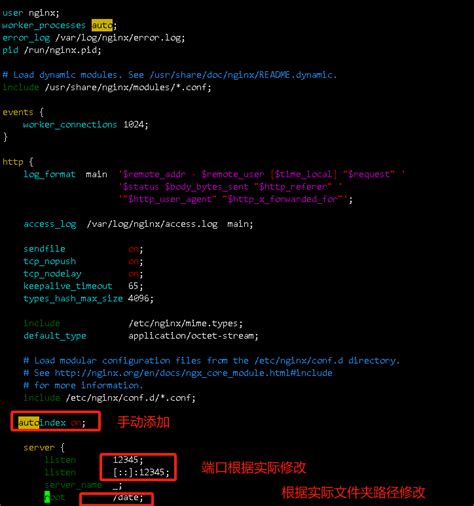Click the 'on' value after tcp_nodelay

133,274
